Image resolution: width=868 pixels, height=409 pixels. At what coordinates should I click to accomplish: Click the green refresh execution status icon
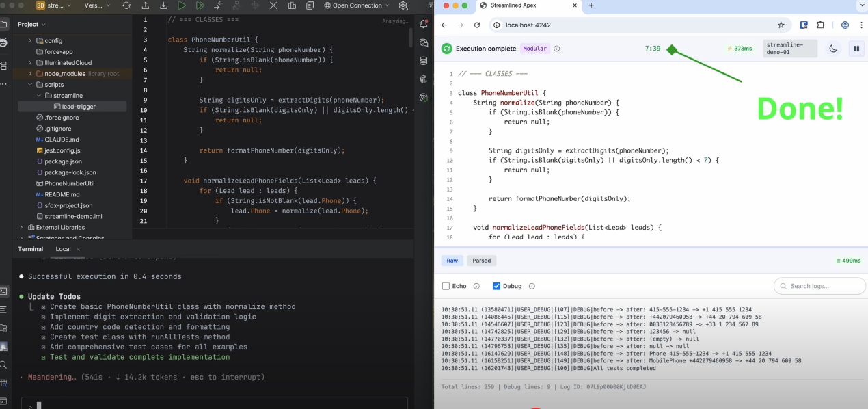(446, 49)
